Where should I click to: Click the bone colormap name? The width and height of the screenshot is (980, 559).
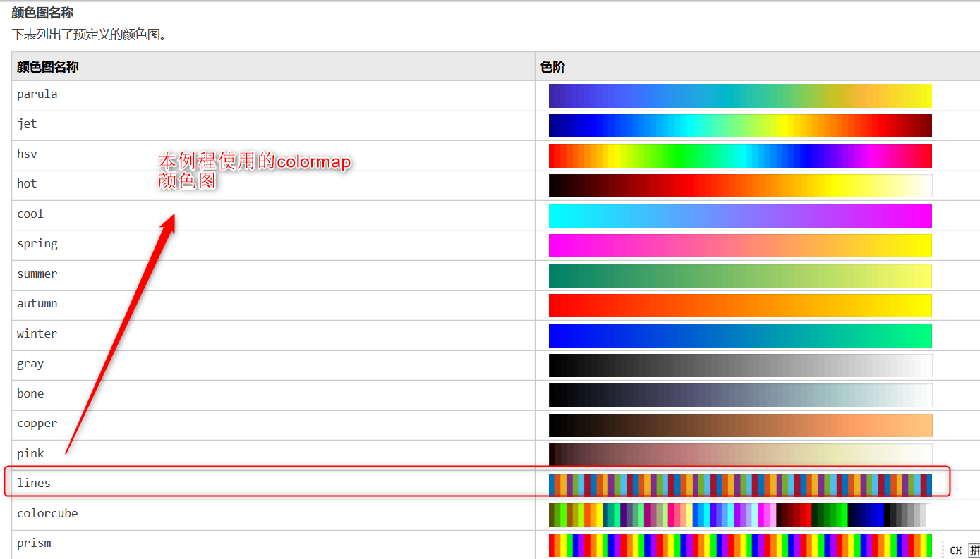tap(30, 393)
